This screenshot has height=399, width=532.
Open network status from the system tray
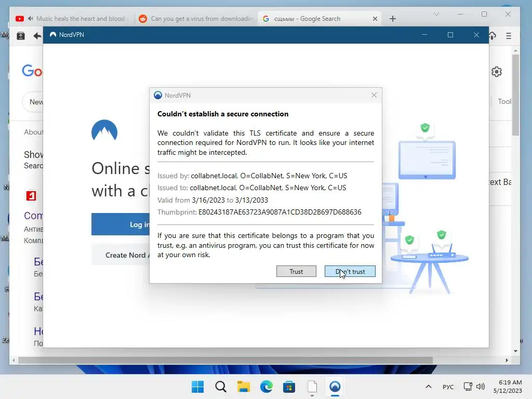pos(468,387)
